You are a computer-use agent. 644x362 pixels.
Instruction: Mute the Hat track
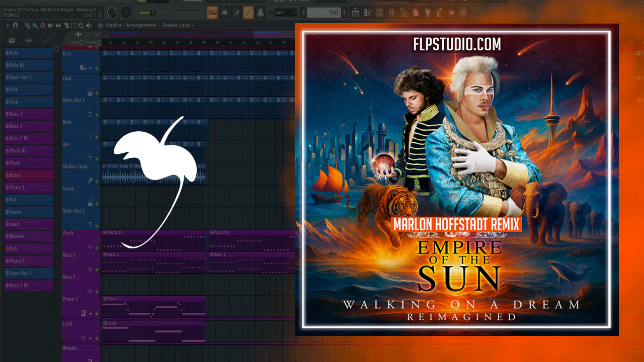tap(97, 159)
